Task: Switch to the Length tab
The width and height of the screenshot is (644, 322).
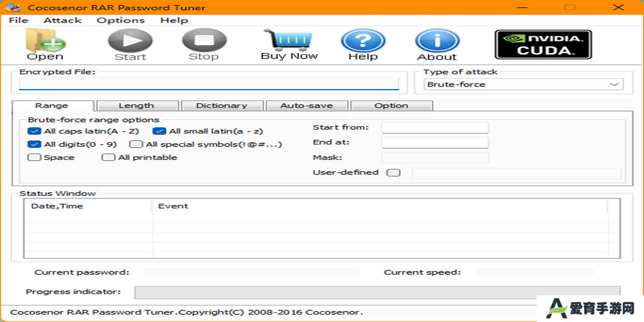Action: [x=136, y=106]
